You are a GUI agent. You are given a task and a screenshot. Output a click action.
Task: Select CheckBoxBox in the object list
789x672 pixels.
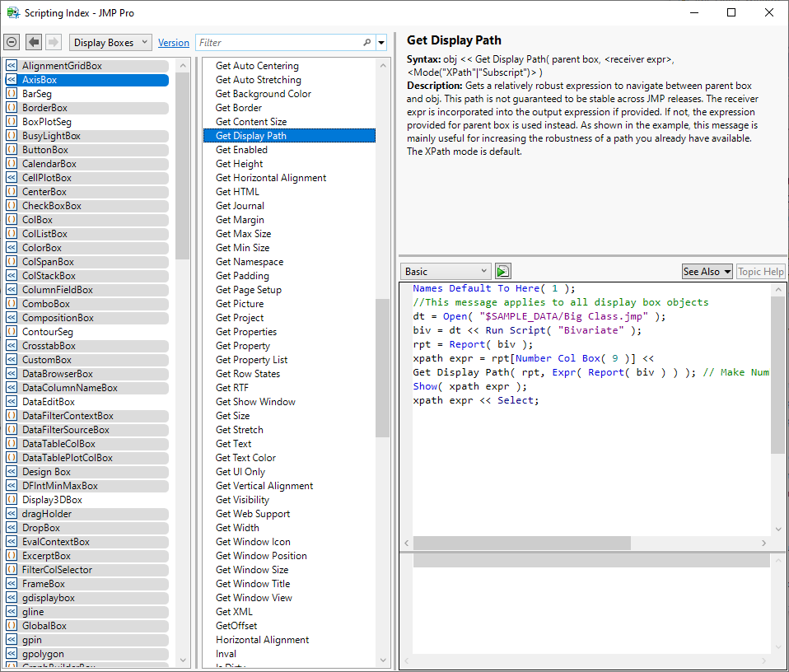click(52, 206)
